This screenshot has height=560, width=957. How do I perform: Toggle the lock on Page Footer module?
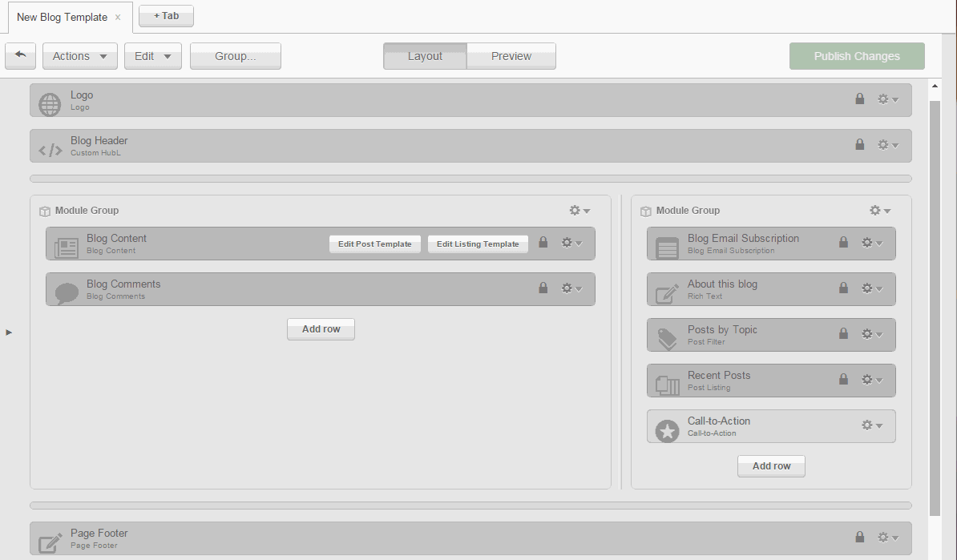(x=859, y=538)
